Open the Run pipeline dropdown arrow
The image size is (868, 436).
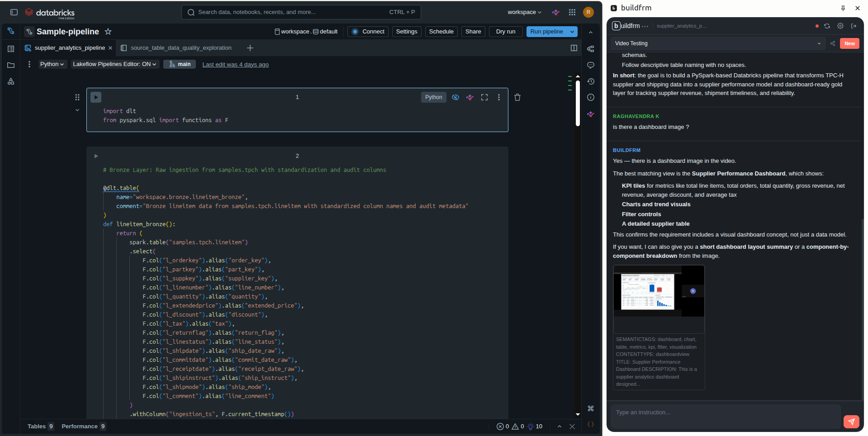pyautogui.click(x=572, y=32)
